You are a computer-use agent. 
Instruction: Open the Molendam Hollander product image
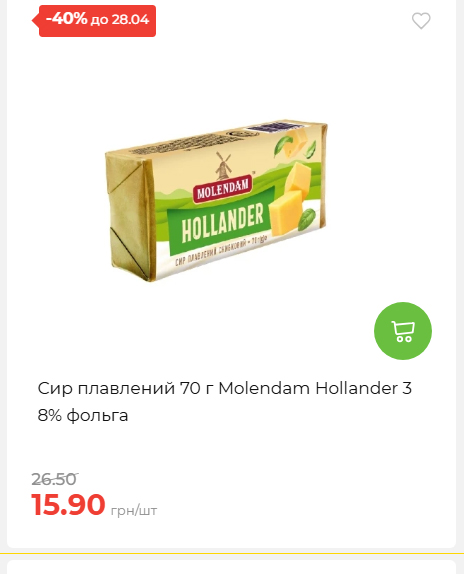pos(216,200)
